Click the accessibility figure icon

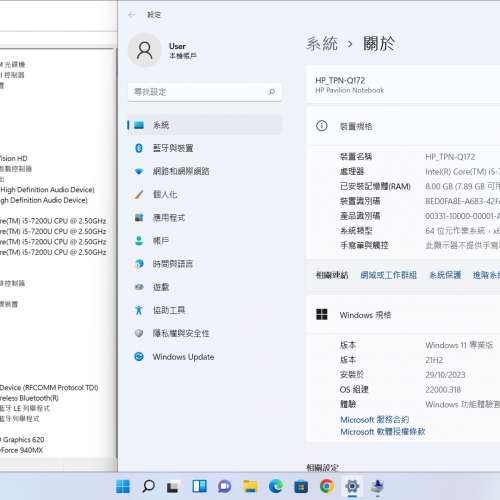pos(139,310)
